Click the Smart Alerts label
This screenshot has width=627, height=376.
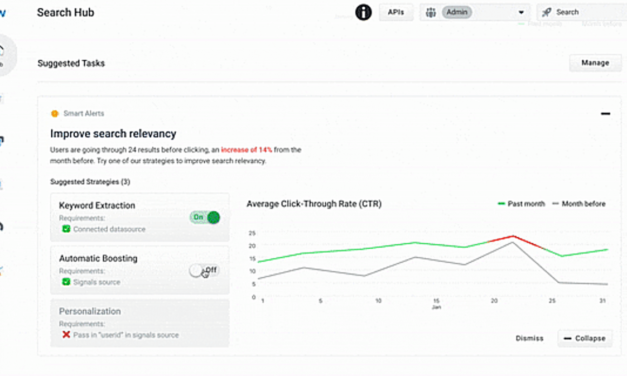click(x=84, y=114)
